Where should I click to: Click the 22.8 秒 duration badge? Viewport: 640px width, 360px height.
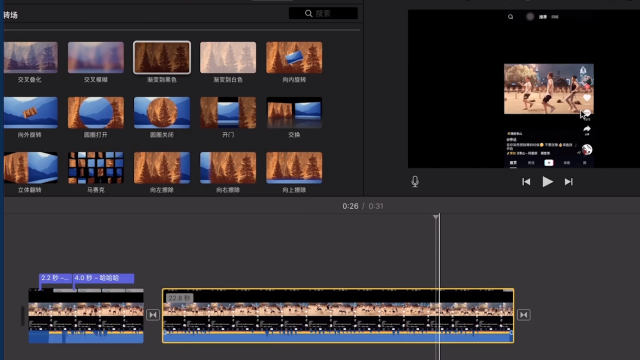point(179,298)
